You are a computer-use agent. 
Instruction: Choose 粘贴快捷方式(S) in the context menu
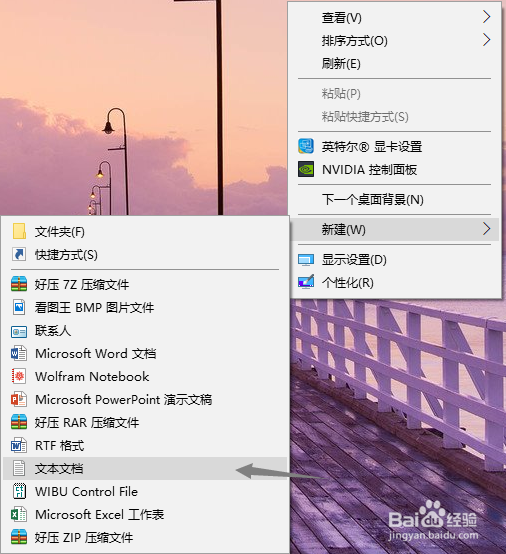tap(394, 117)
